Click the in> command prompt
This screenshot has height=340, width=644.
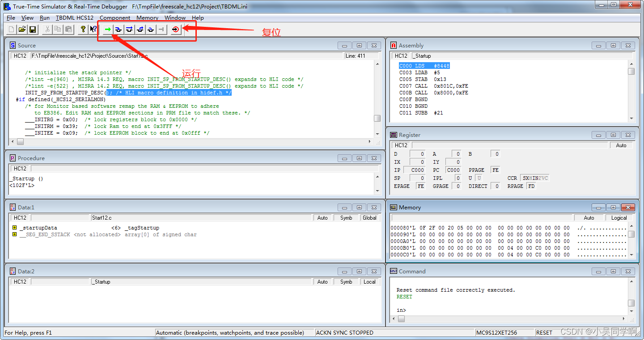tap(401, 310)
